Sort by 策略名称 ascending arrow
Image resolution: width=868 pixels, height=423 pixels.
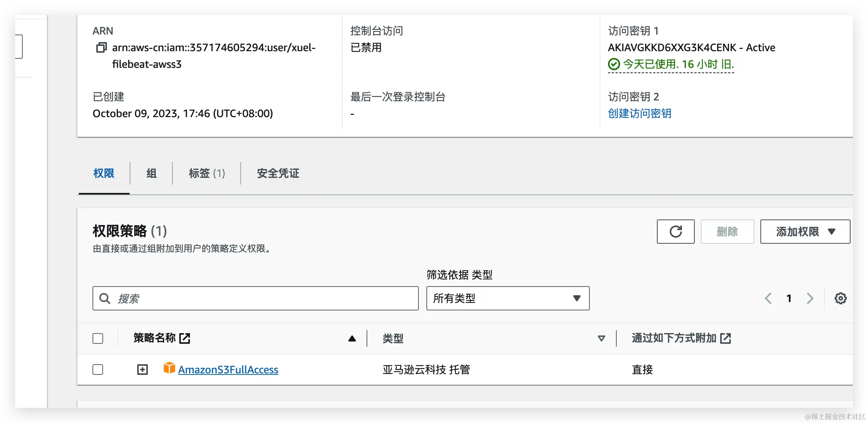[352, 338]
